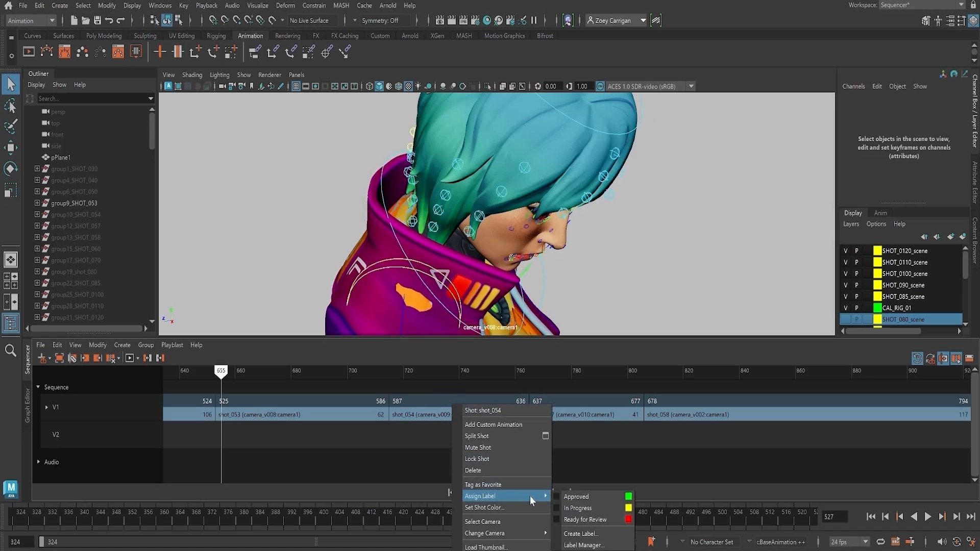Open the ACES 1.0 SDR-video color space dropdown
Viewport: 980px width, 551px height.
(692, 86)
